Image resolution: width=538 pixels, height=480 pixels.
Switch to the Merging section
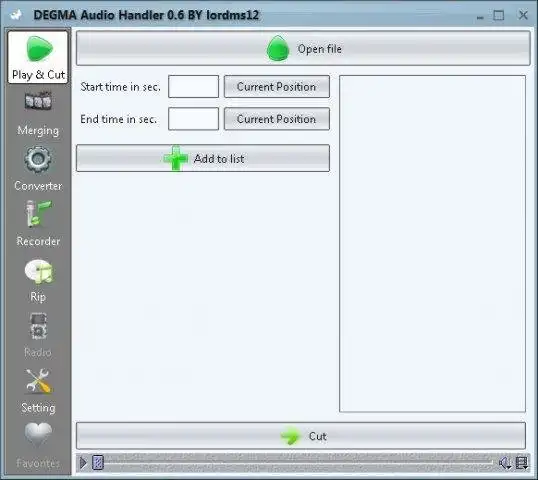coord(38,113)
